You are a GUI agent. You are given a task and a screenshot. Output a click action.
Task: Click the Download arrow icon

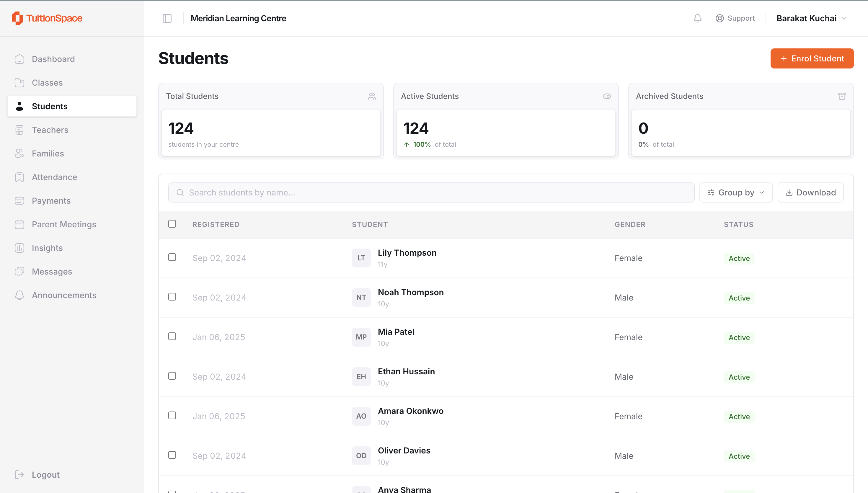pyautogui.click(x=789, y=193)
